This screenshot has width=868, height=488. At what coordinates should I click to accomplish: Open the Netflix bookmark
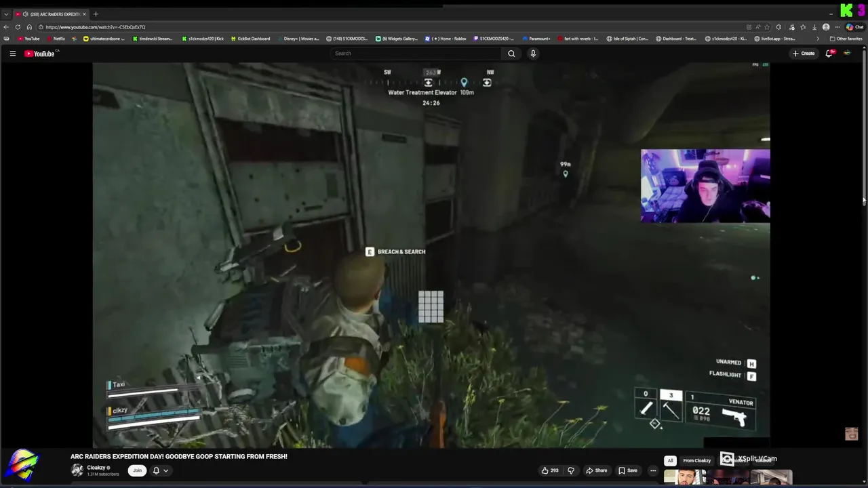point(56,39)
